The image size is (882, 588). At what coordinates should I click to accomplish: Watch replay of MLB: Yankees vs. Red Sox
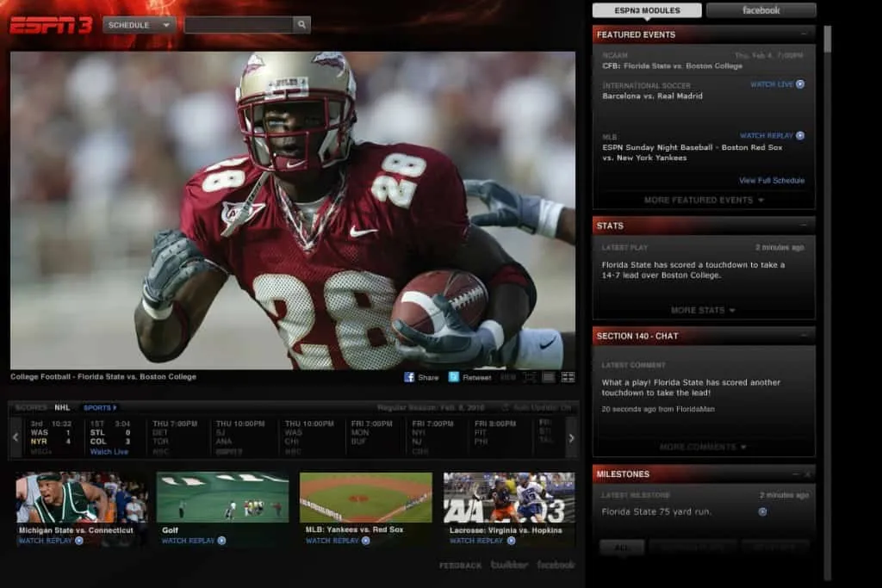coord(332,541)
